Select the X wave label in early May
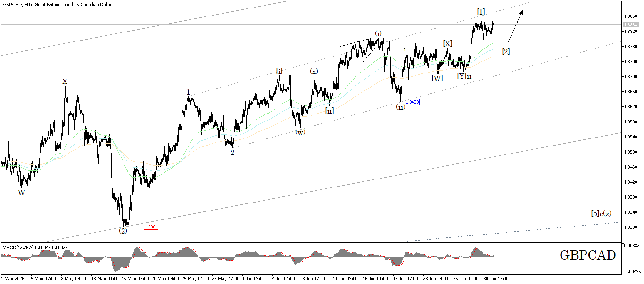 coord(65,81)
